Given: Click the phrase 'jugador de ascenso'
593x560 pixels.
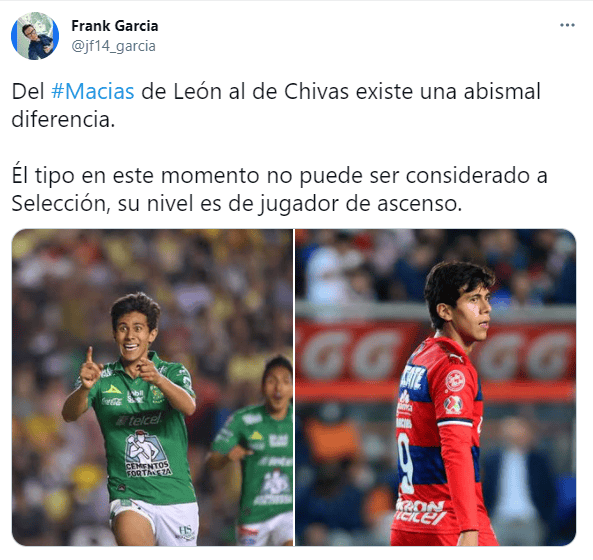Looking at the screenshot, I should (x=360, y=204).
